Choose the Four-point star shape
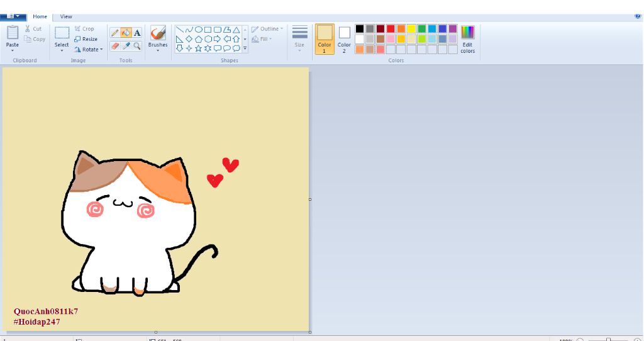 tap(189, 48)
